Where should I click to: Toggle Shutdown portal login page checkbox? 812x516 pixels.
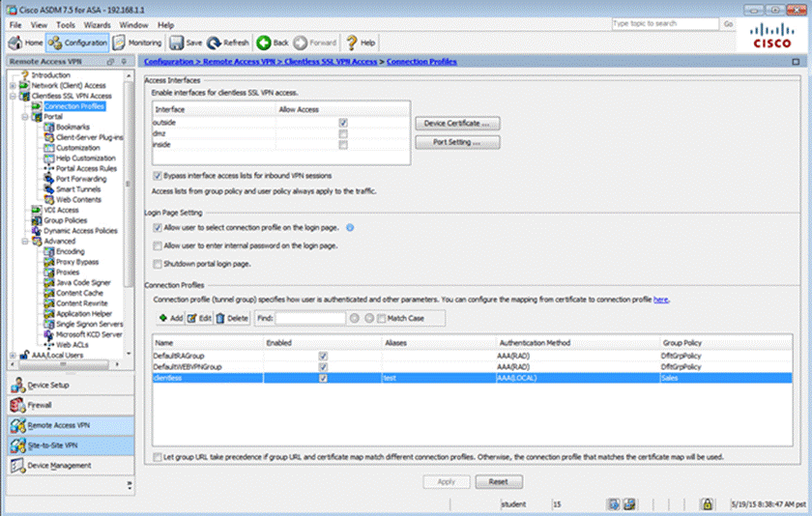click(x=158, y=264)
